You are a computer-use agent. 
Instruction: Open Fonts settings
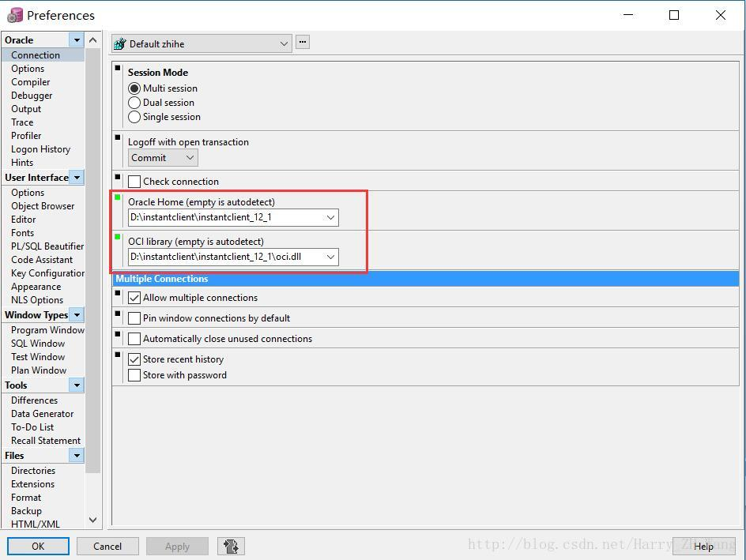[x=22, y=233]
